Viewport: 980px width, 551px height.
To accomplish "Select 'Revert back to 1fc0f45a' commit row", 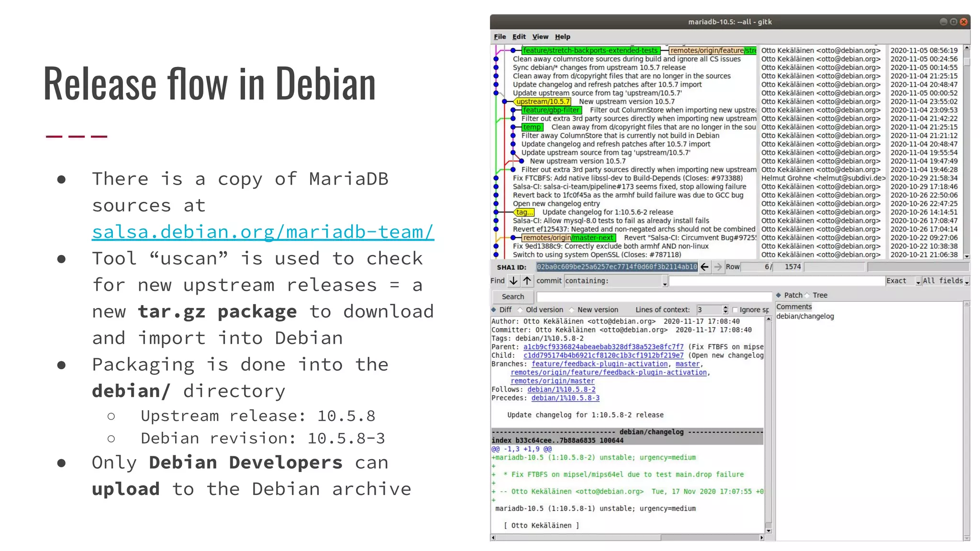I will point(628,195).
